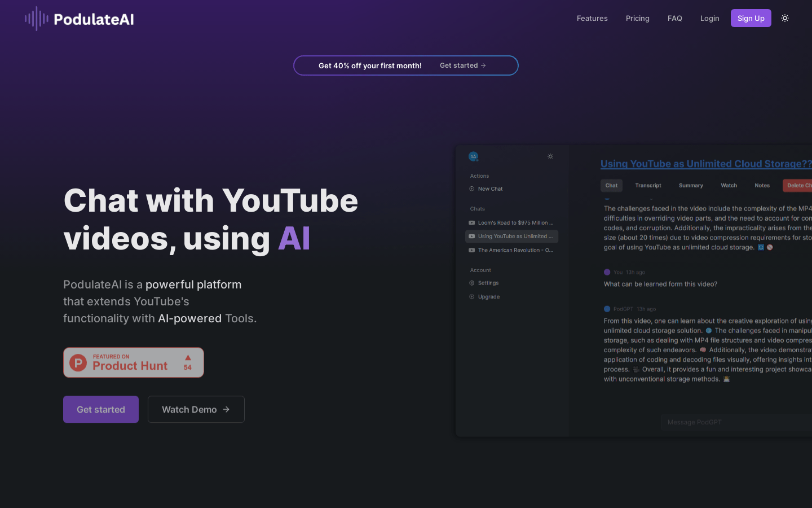Click the Upgrade circle icon
The height and width of the screenshot is (508, 812).
[472, 296]
